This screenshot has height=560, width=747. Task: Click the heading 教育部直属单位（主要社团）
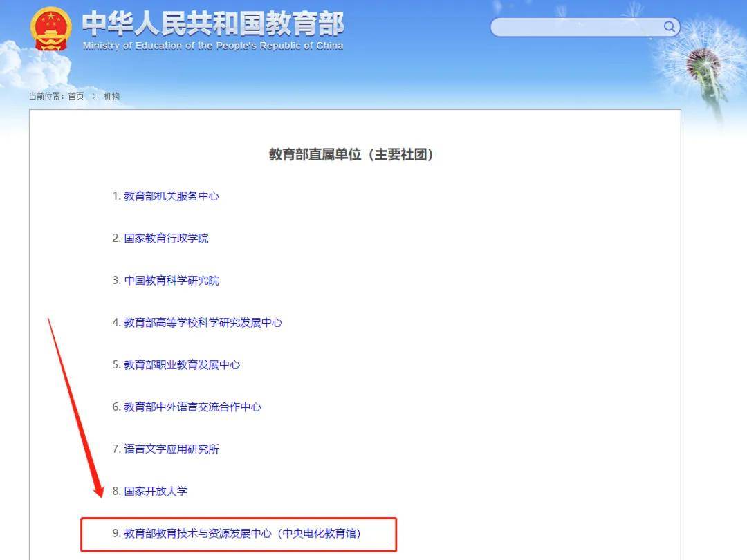(x=351, y=155)
